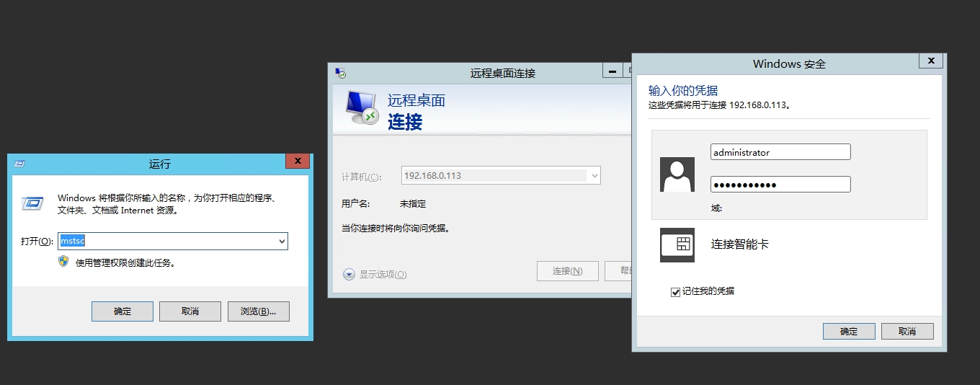Click the 显示选项(O) label
The image size is (980, 385).
tap(383, 275)
